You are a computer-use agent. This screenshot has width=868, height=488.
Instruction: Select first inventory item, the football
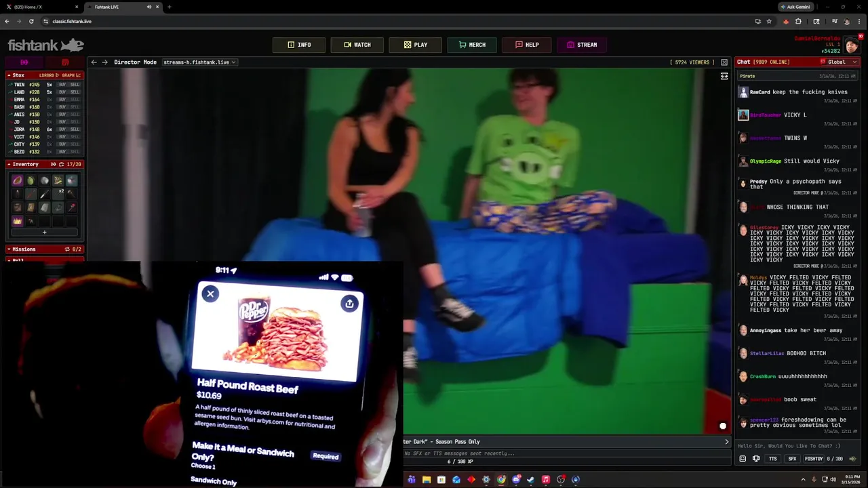[x=17, y=180]
